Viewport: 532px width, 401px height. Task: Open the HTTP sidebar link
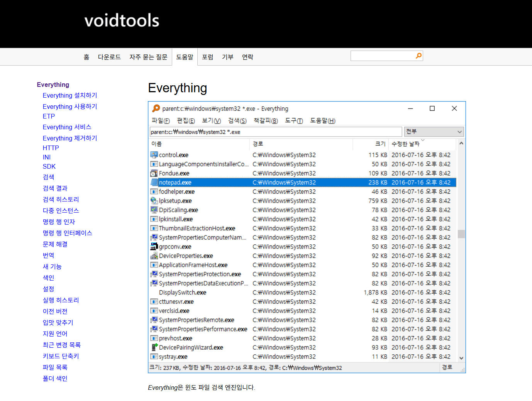point(51,148)
